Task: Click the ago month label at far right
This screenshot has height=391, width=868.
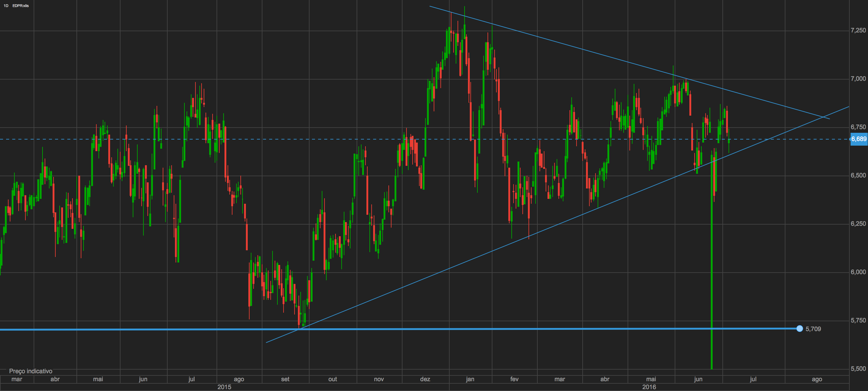Action: (x=817, y=379)
